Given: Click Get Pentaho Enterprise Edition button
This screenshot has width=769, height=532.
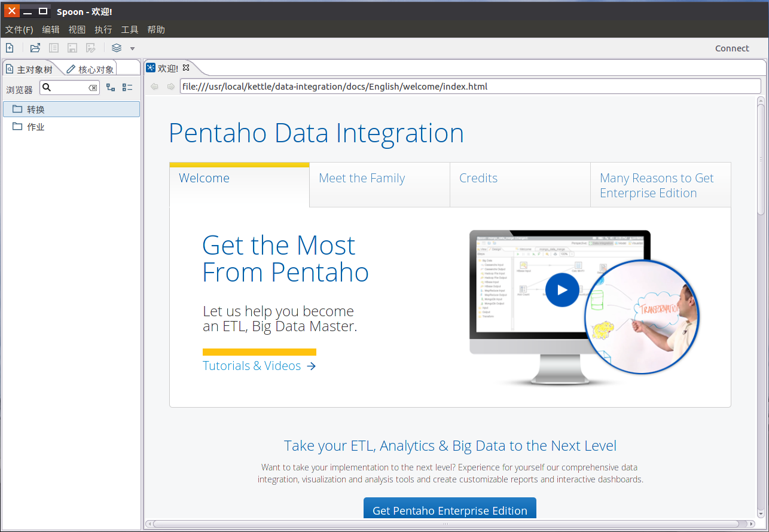Looking at the screenshot, I should click(450, 509).
